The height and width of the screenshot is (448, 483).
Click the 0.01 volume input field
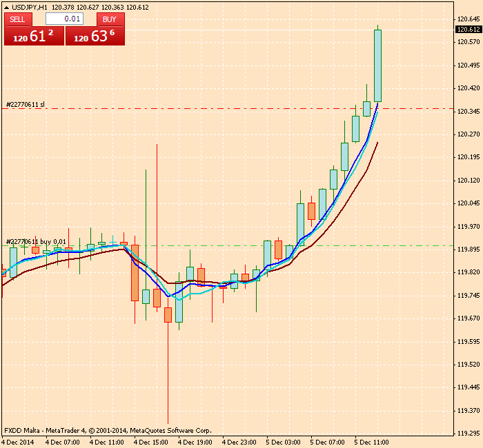(64, 19)
